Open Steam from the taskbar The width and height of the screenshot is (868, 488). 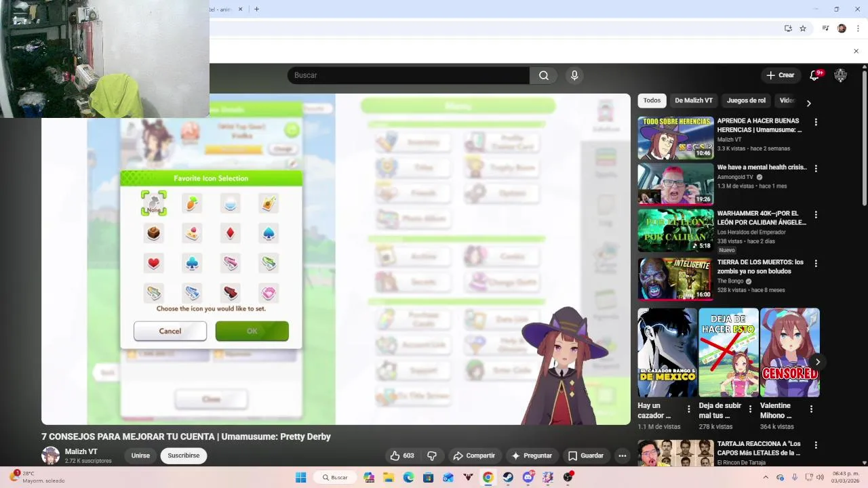(508, 477)
